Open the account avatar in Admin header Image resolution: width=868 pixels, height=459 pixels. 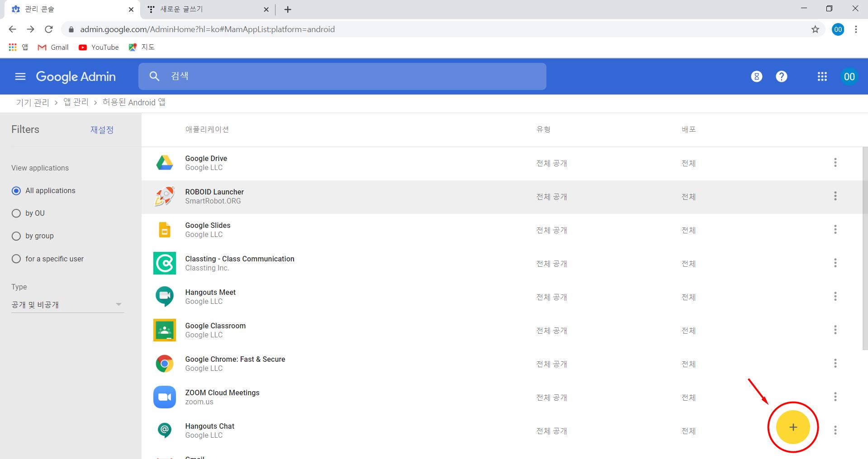849,76
